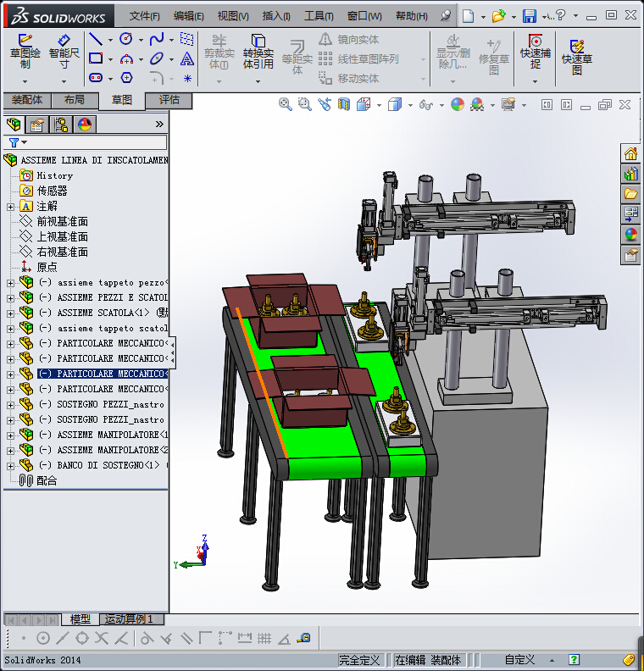The image size is (644, 671).
Task: Expand the 注解 annotations folder
Action: (10, 207)
